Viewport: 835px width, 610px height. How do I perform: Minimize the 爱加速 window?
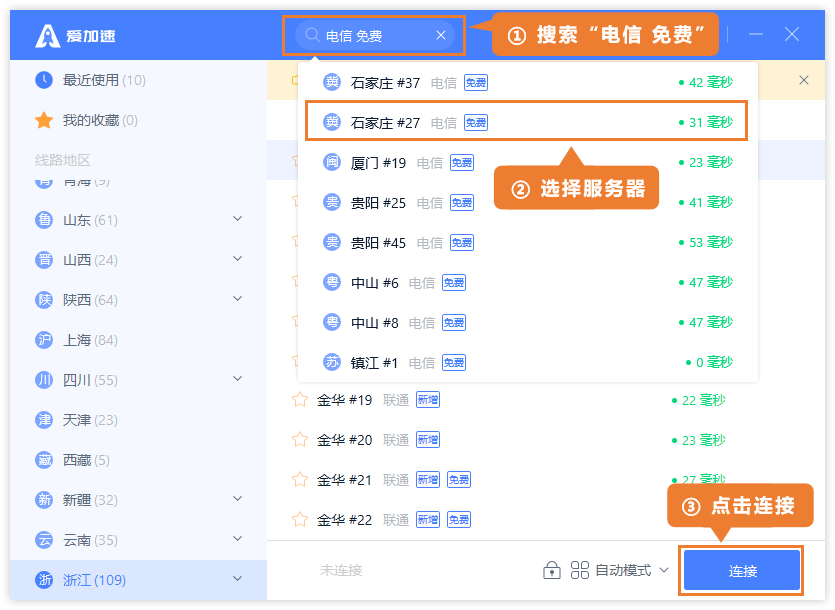(x=756, y=34)
